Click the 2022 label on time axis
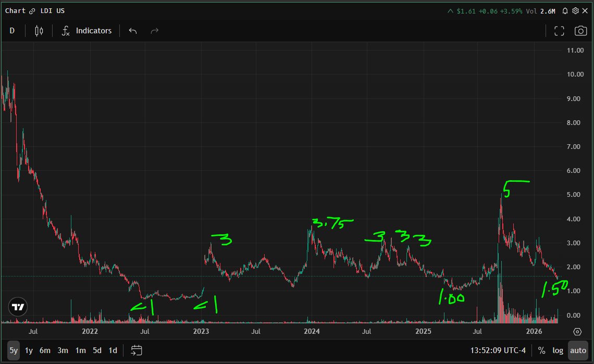This screenshot has height=364, width=594. coord(90,331)
